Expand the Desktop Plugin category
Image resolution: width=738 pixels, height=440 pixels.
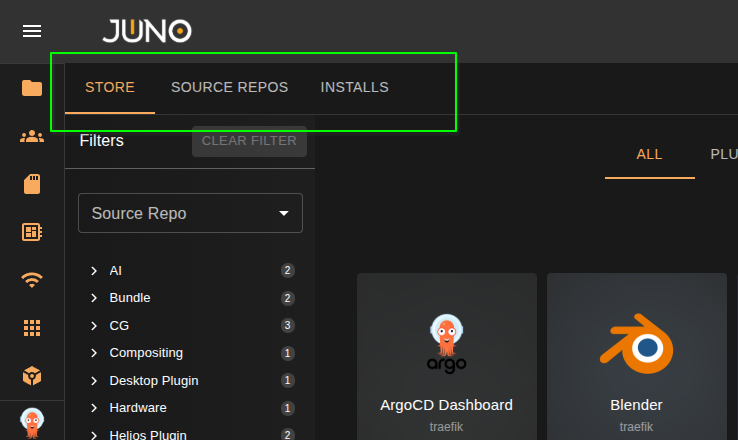94,381
